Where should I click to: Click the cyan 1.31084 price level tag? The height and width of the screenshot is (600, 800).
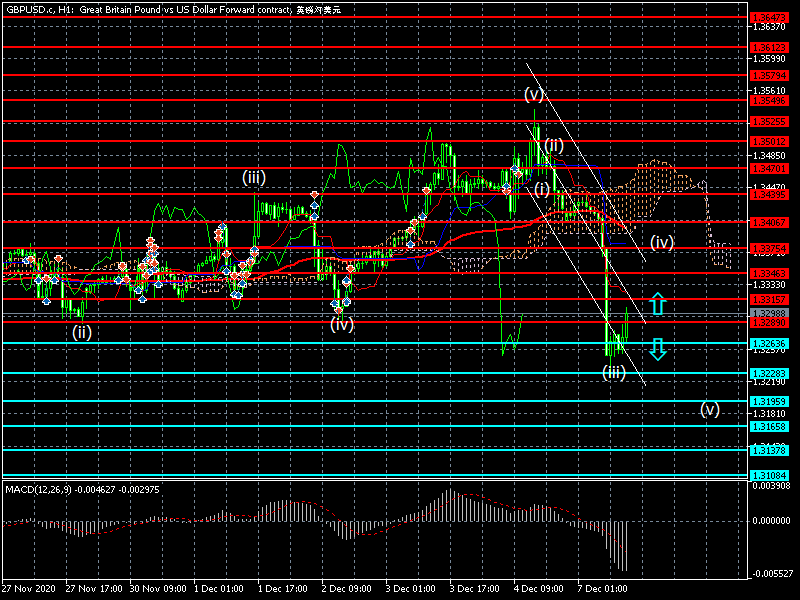[769, 475]
